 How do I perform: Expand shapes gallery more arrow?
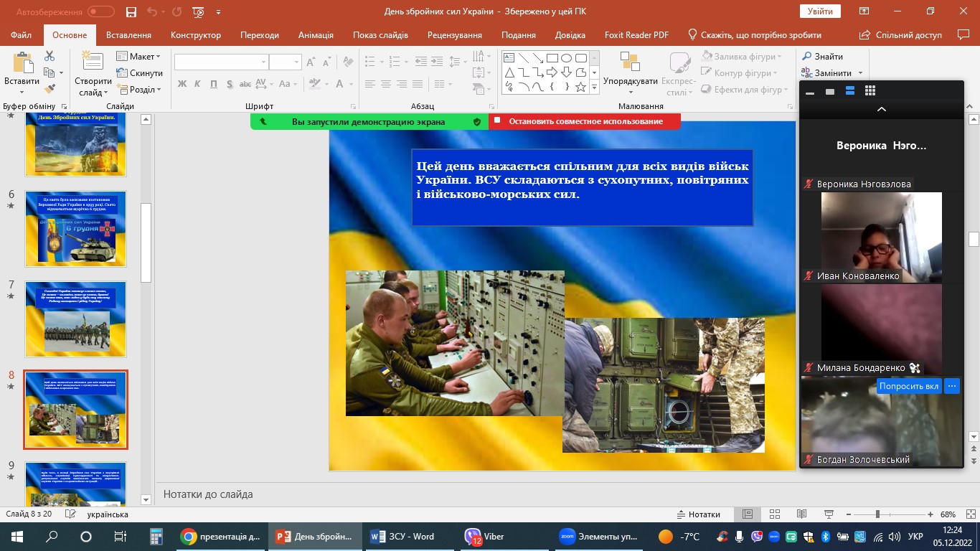pyautogui.click(x=594, y=87)
